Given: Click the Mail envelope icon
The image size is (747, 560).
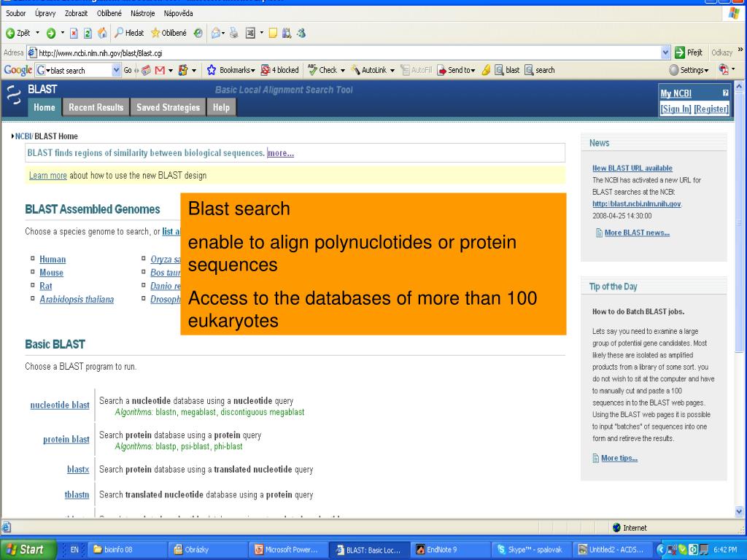Looking at the screenshot, I should pyautogui.click(x=216, y=33).
